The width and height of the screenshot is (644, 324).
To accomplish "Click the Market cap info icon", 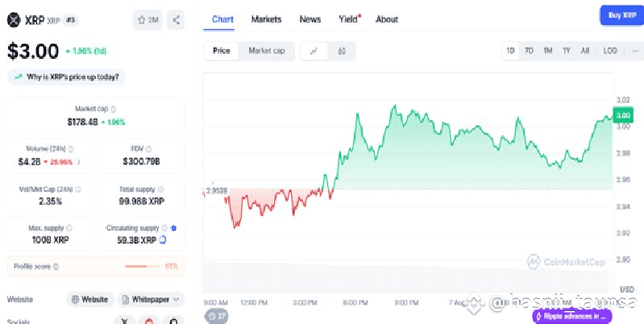I will tap(113, 109).
